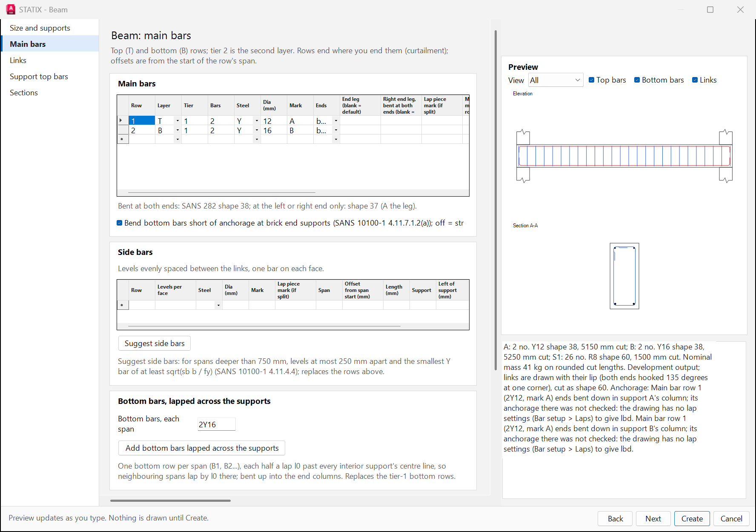756x532 pixels.
Task: Open the Size and supports page
Action: click(x=50, y=28)
